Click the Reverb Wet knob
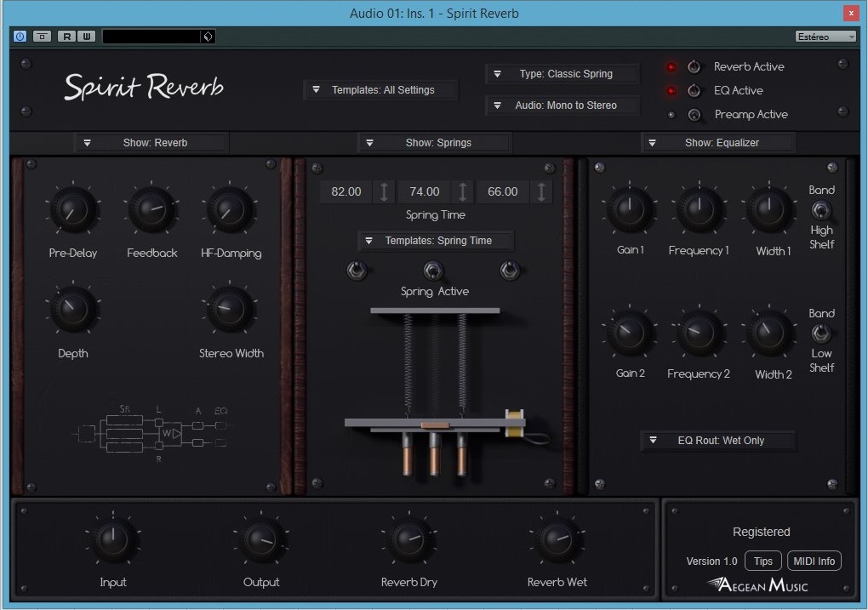Image resolution: width=868 pixels, height=610 pixels. (557, 539)
